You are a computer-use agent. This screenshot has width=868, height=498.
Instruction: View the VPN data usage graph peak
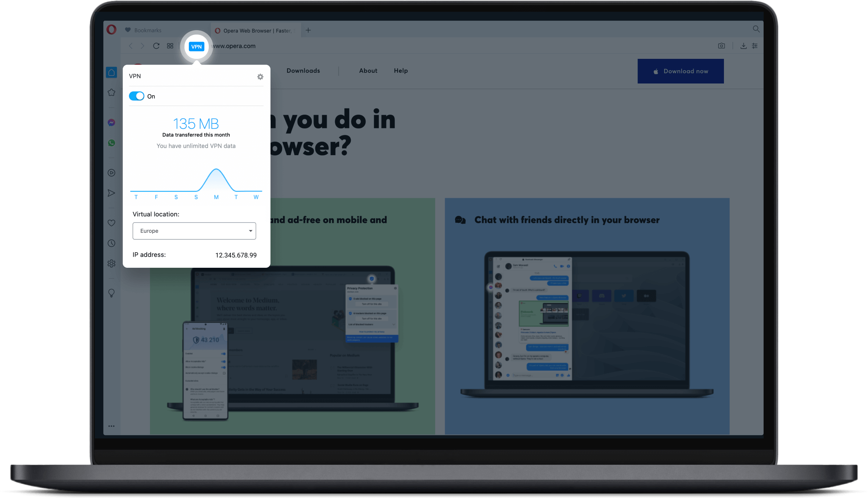216,170
